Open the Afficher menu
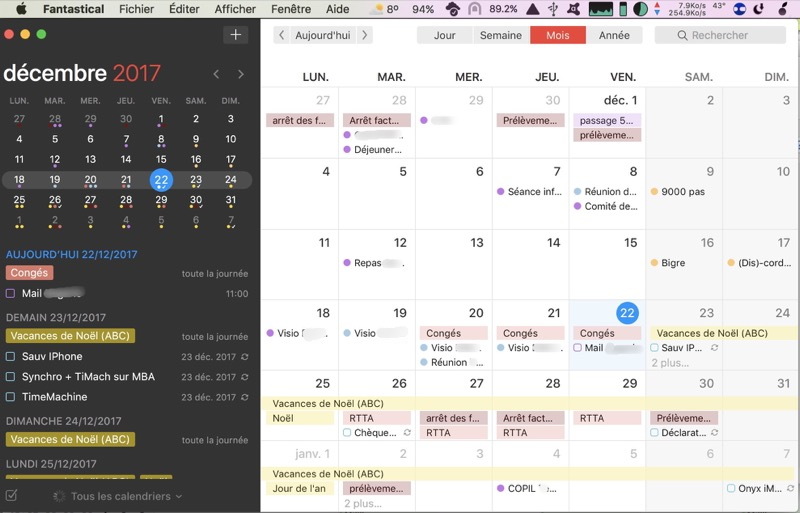The height and width of the screenshot is (513, 800). [235, 9]
